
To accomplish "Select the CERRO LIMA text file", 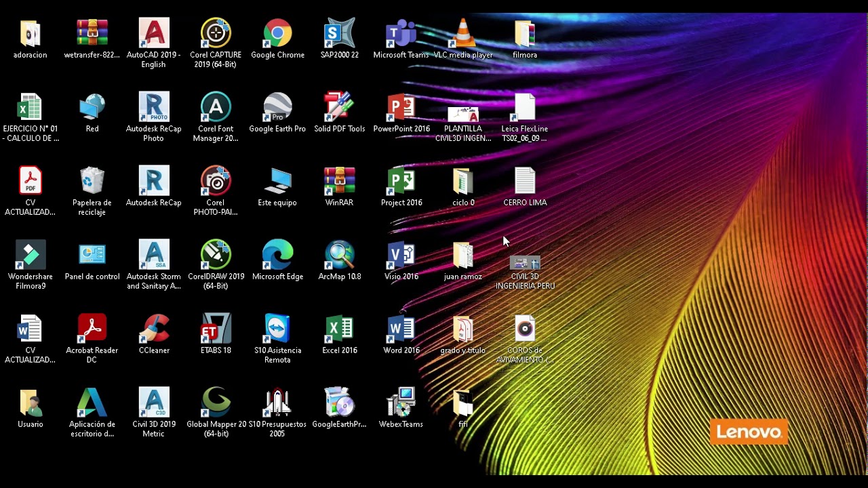I will 525,181.
